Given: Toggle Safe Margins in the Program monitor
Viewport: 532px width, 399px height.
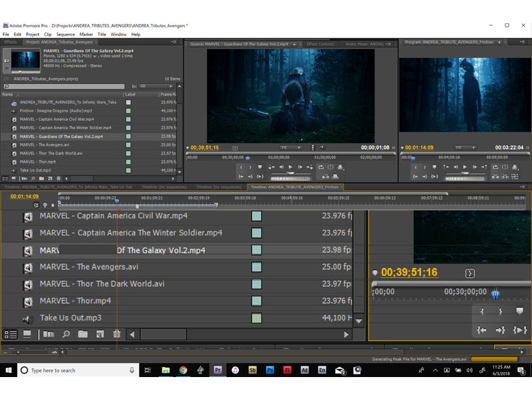Looking at the screenshot, I should 505,167.
